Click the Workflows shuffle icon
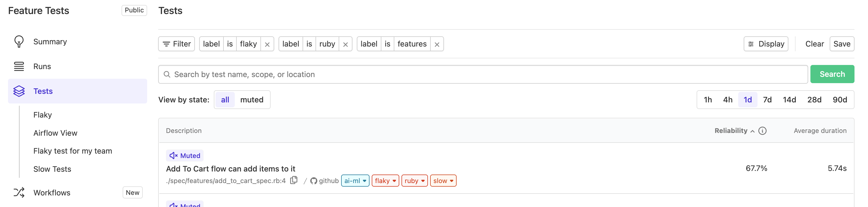 click(19, 192)
